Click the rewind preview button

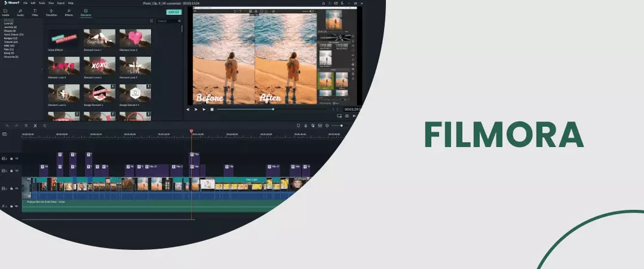[x=188, y=109]
